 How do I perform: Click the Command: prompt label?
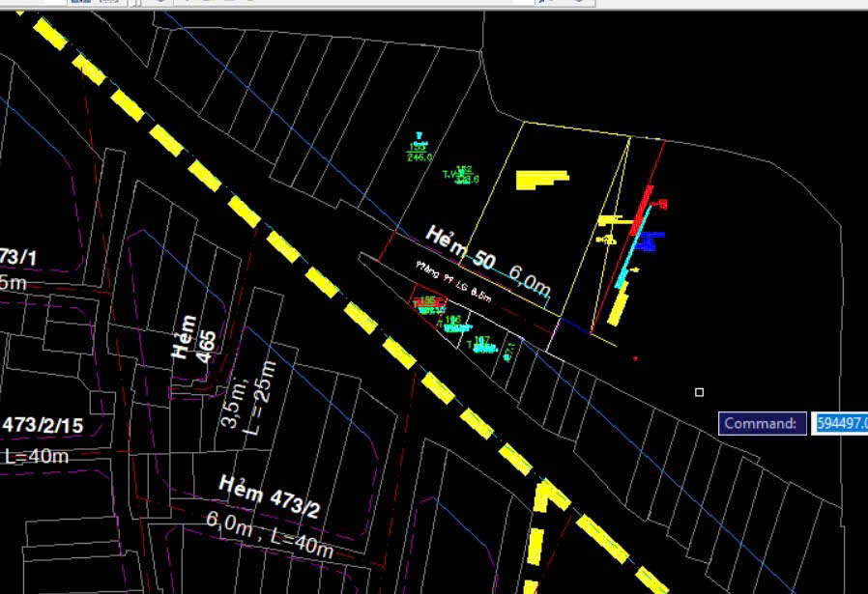[762, 423]
